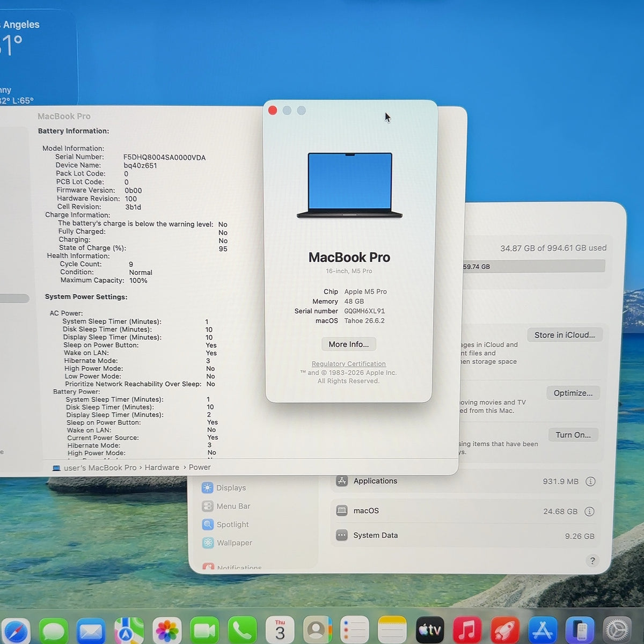Select user's MacBook Pro in path bar

[94, 467]
